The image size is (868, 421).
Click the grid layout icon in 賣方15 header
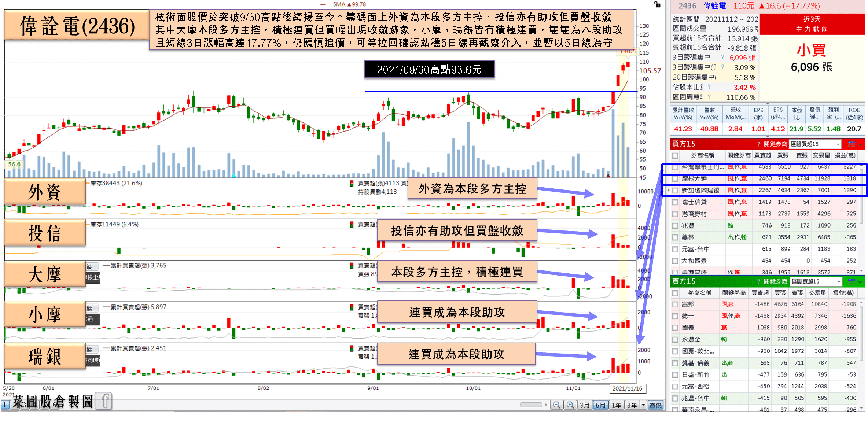pyautogui.click(x=852, y=281)
